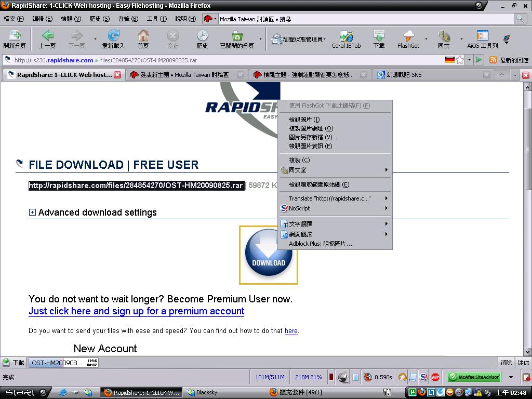The height and width of the screenshot is (399, 532).
Task: Open the 最新的回應 RSS feed bookmark
Action: pyautogui.click(x=509, y=60)
